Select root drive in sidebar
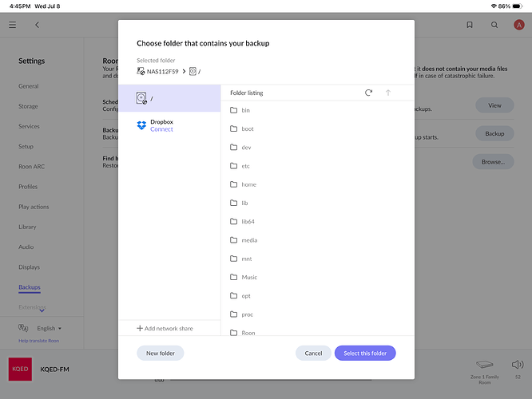Viewport: 532px width, 399px height. click(169, 98)
